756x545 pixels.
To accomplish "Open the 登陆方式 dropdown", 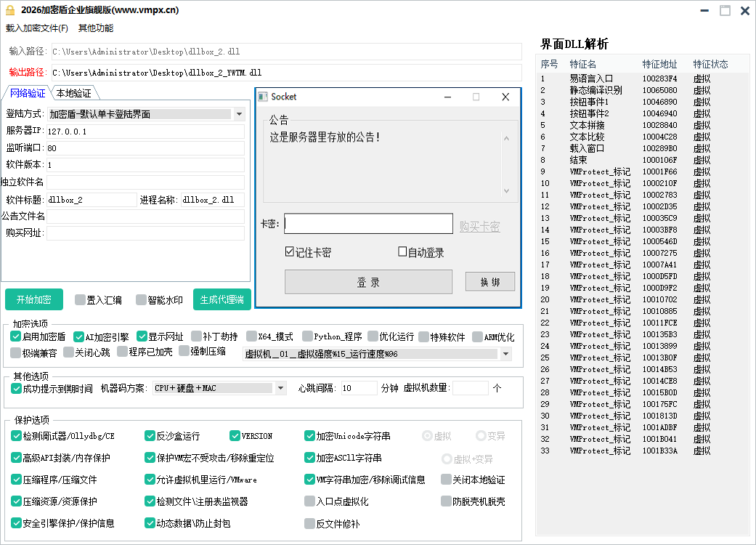I will coord(240,114).
